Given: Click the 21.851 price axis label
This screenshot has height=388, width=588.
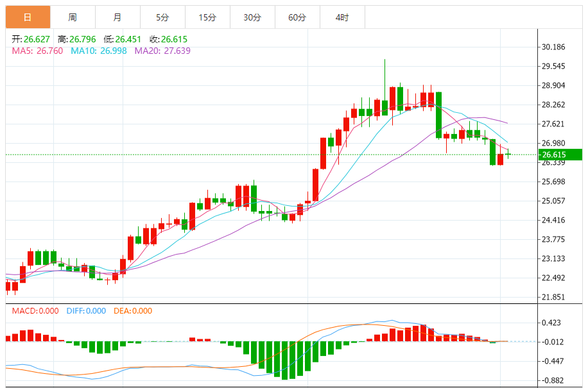Looking at the screenshot, I should tap(553, 298).
